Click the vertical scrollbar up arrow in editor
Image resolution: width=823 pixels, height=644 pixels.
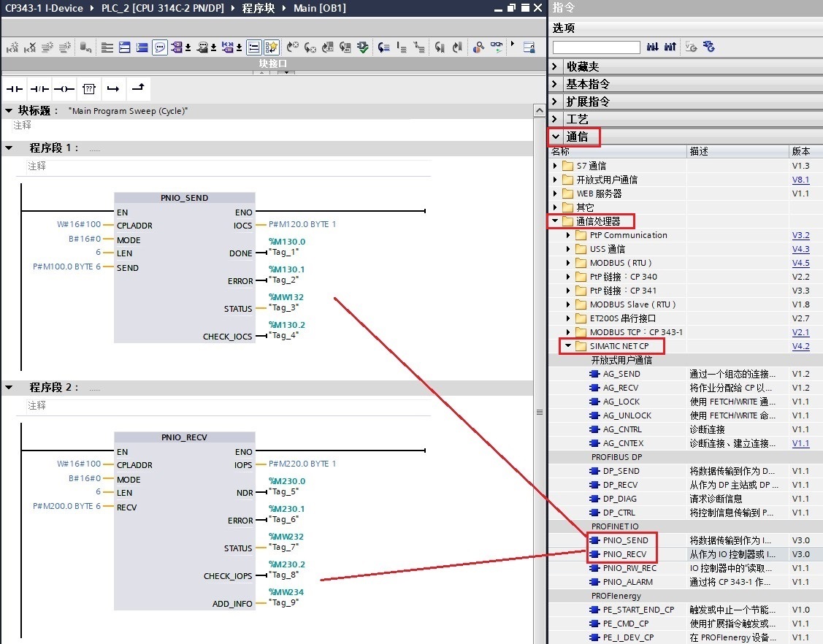click(539, 110)
